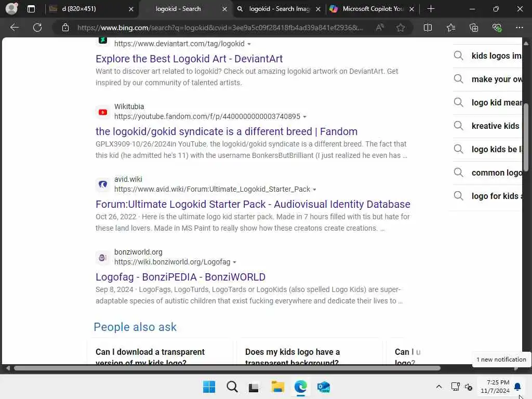Show hidden system tray icons
The width and height of the screenshot is (532, 399).
438,387
